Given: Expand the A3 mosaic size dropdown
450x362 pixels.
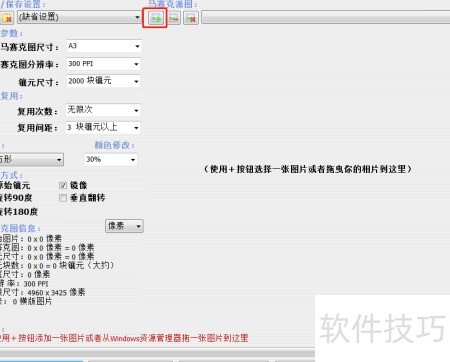Looking at the screenshot, I should [104, 46].
